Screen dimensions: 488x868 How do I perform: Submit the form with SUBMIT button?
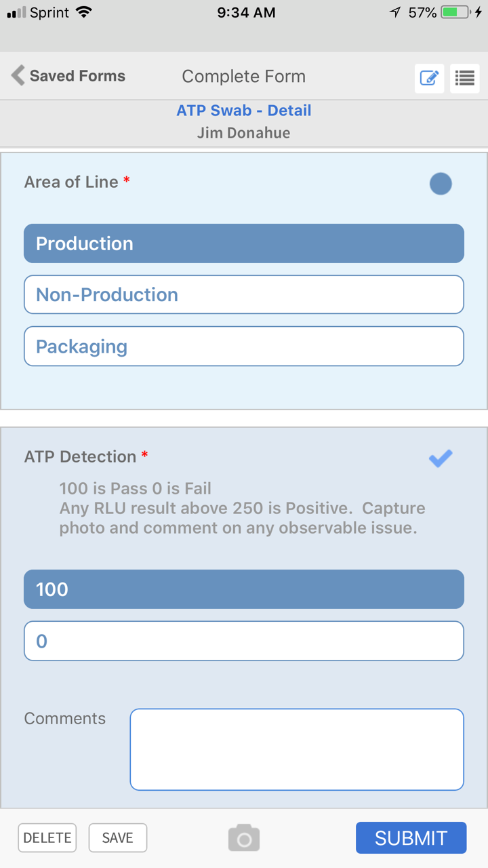pyautogui.click(x=411, y=838)
